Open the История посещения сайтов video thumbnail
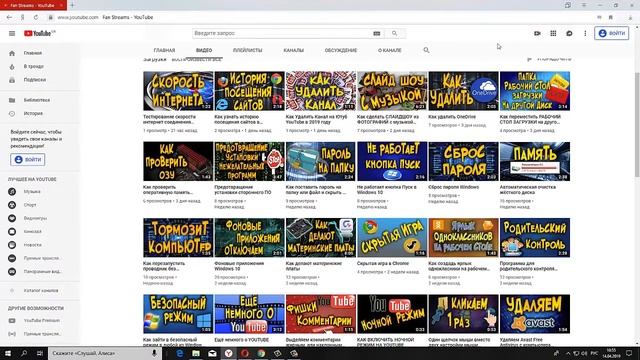Image resolution: width=640 pixels, height=360 pixels. point(249,91)
